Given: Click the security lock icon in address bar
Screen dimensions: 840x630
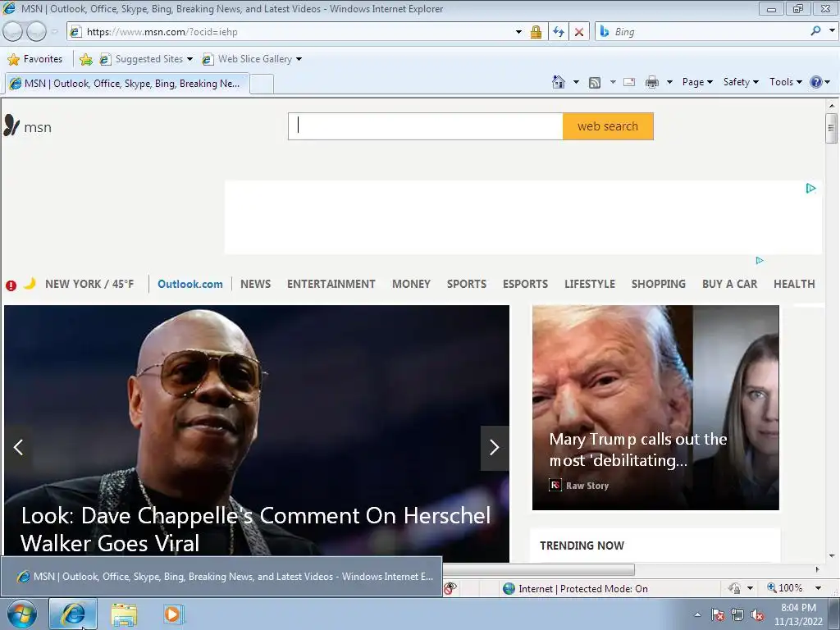Looking at the screenshot, I should tap(536, 32).
